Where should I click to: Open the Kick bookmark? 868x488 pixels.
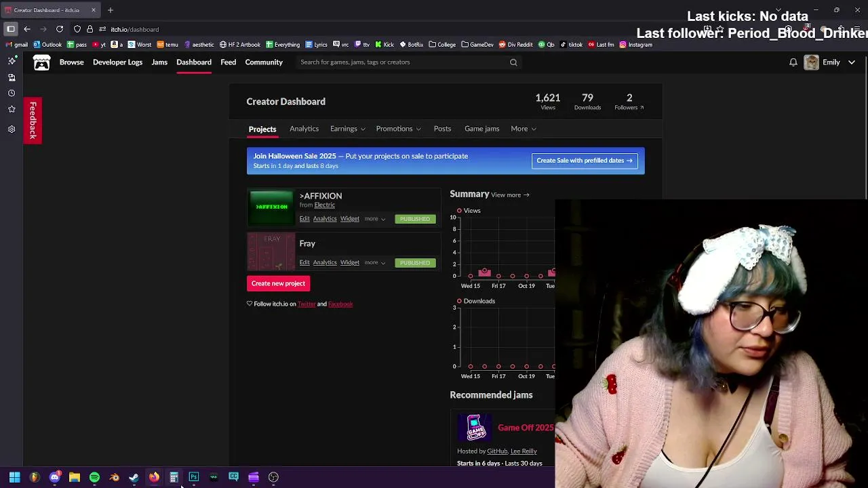point(384,45)
